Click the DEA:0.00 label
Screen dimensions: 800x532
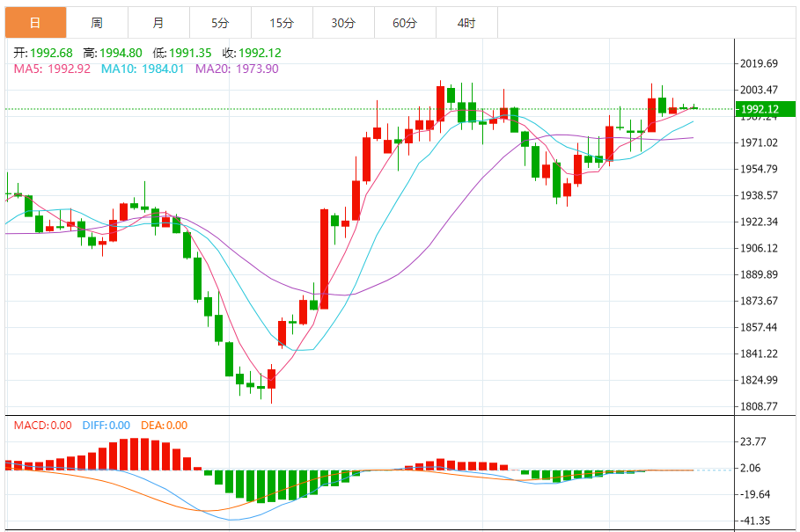(165, 426)
